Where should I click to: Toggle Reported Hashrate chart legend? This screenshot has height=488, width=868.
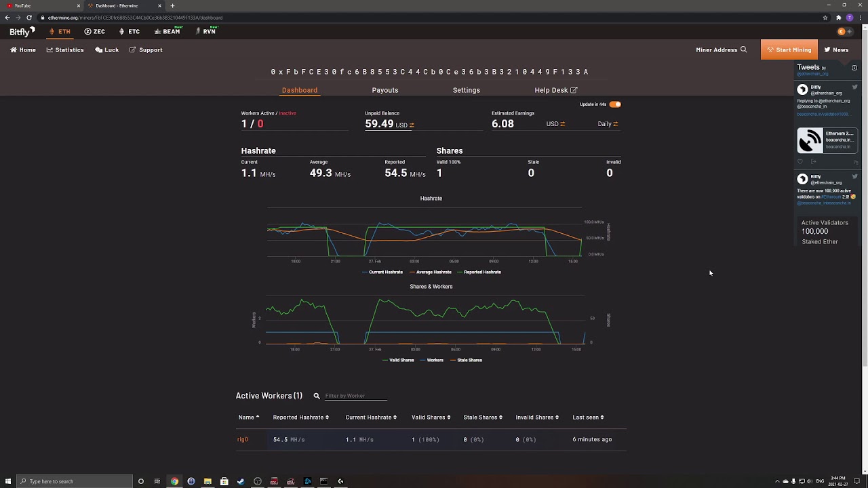tap(479, 272)
